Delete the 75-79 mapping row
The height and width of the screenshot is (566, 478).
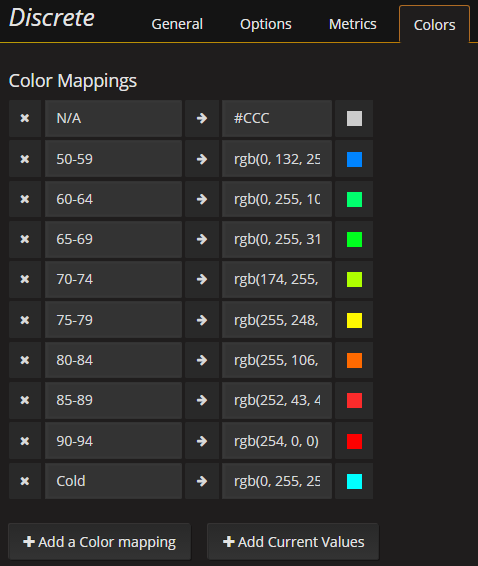(25, 320)
